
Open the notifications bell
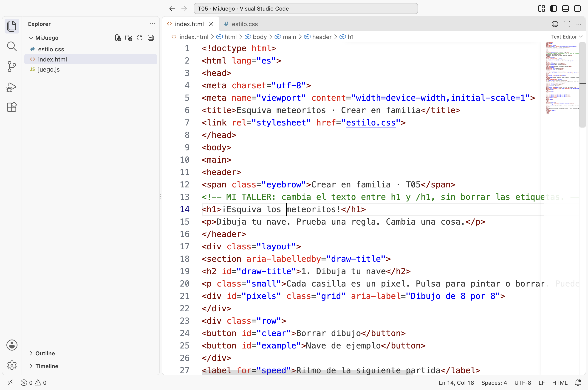pyautogui.click(x=578, y=382)
